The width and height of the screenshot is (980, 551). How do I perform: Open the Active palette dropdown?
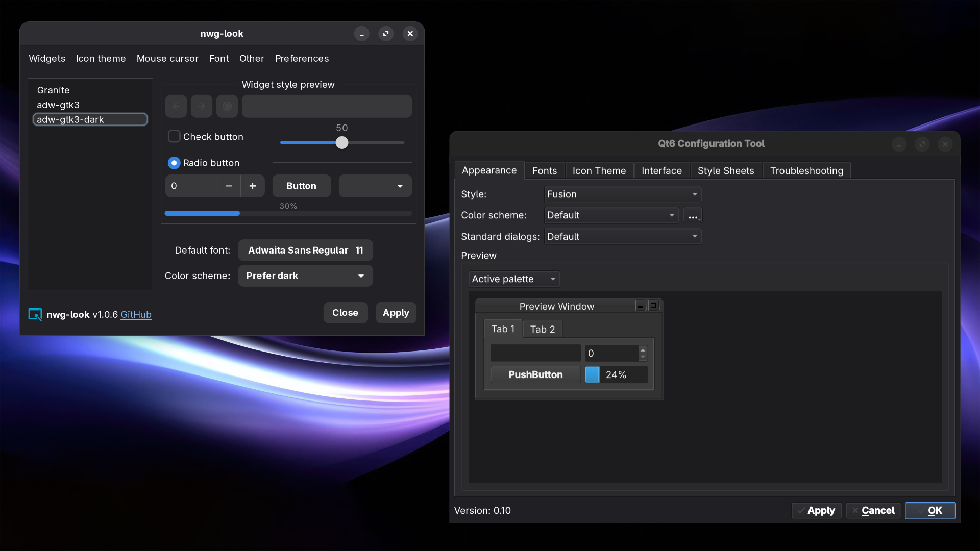tap(514, 279)
